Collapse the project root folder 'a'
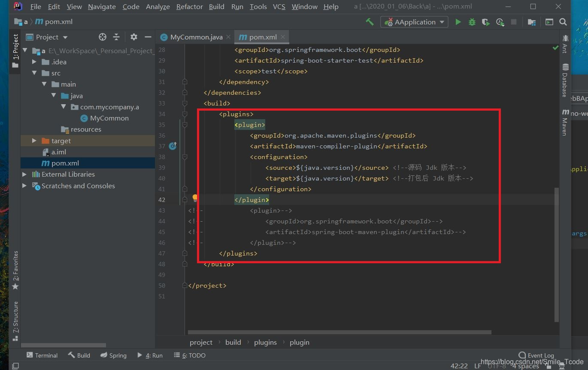 click(25, 51)
